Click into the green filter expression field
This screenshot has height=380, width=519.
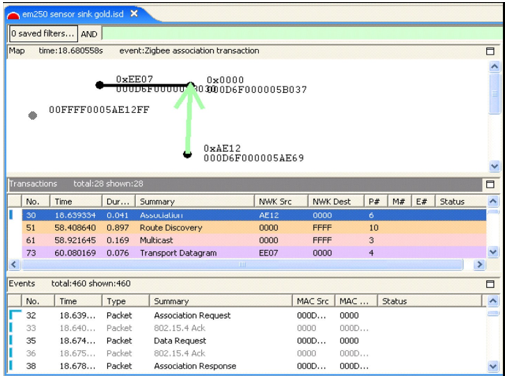coord(302,34)
